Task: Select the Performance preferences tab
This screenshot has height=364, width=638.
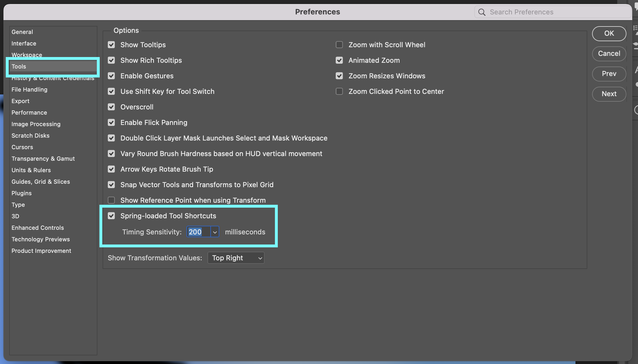Action: [x=29, y=112]
